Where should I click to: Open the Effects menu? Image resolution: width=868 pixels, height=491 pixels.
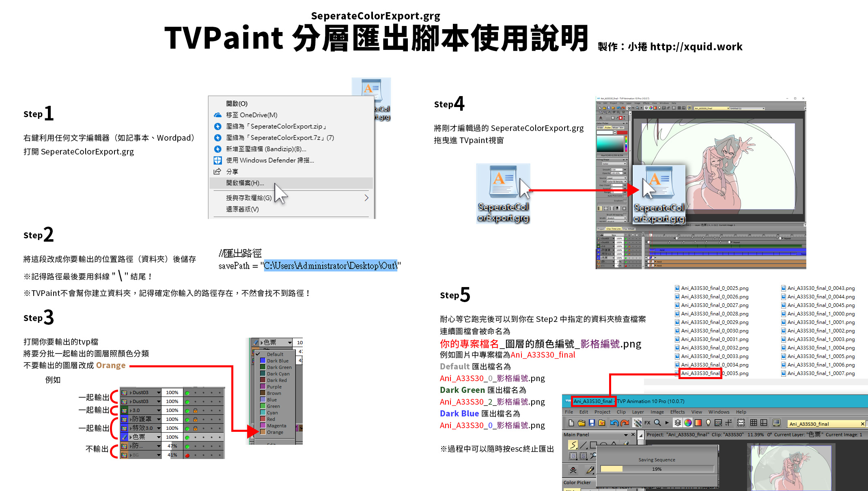pyautogui.click(x=677, y=412)
